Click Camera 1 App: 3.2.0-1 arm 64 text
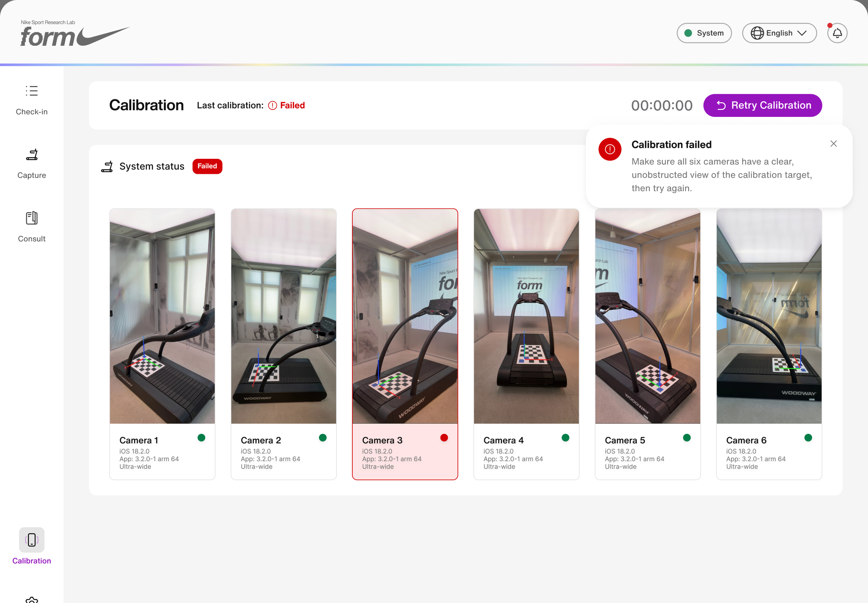The width and height of the screenshot is (868, 603). point(149,459)
